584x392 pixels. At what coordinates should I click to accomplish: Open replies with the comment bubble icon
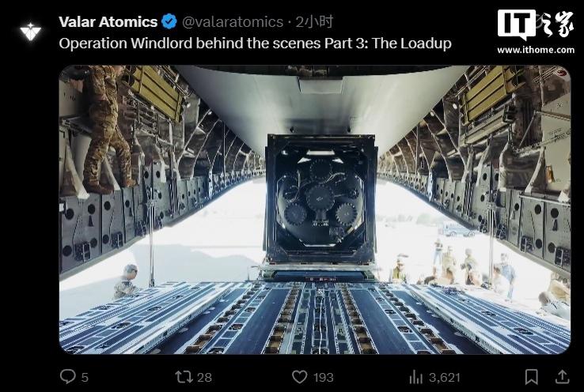pos(67,376)
